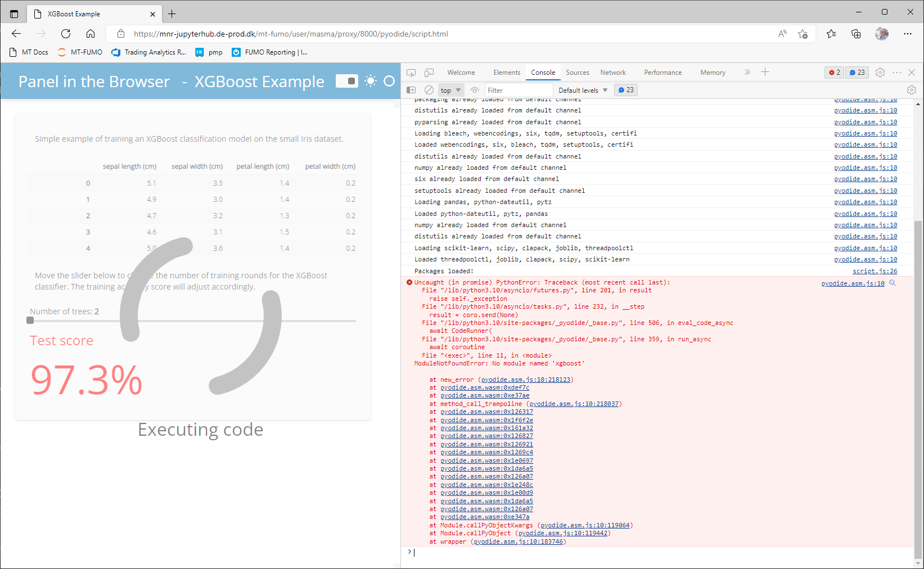The height and width of the screenshot is (569, 924).
Task: Open the Network panel
Action: pyautogui.click(x=612, y=72)
